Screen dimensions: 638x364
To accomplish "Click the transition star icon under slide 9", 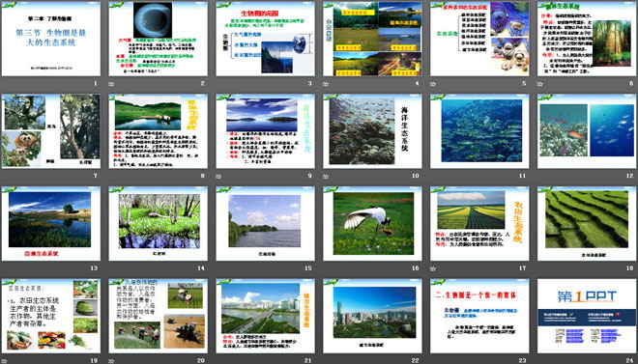I will (218, 177).
